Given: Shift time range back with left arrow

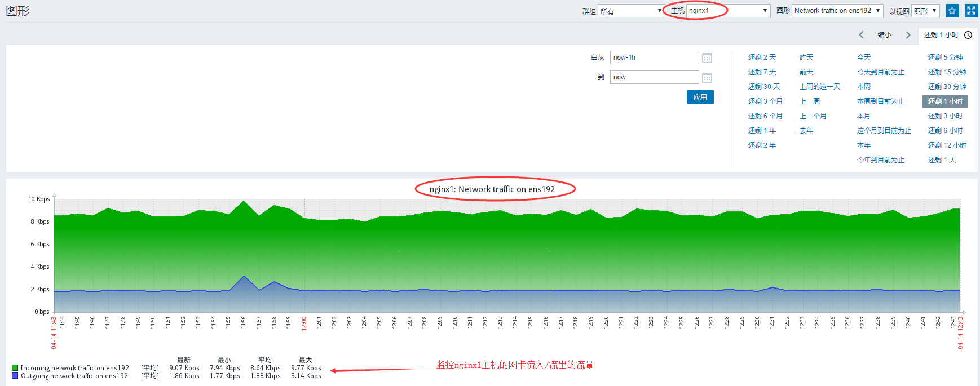Looking at the screenshot, I should pos(861,35).
